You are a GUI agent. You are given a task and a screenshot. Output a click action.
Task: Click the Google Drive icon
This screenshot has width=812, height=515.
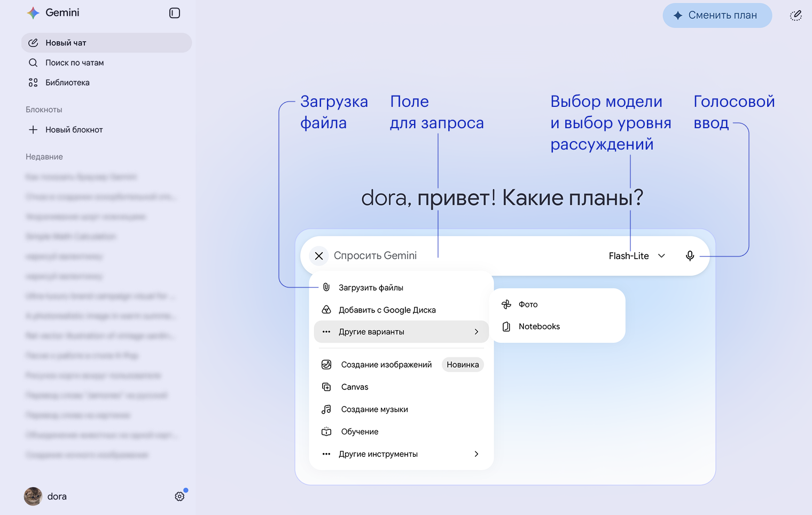tap(326, 310)
